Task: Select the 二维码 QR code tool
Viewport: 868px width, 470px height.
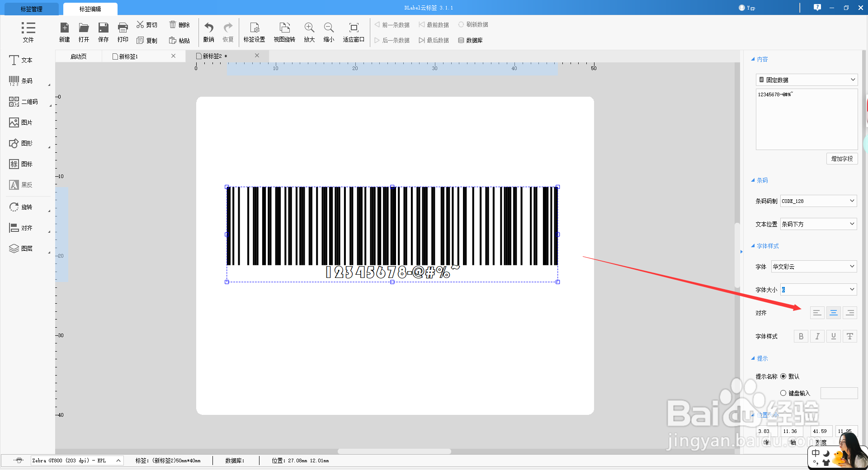Action: pyautogui.click(x=24, y=102)
